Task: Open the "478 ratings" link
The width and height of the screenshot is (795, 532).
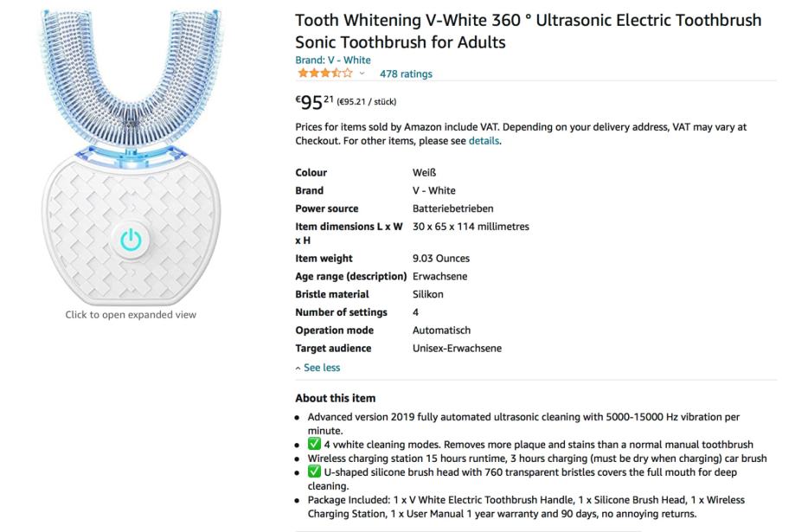Action: pos(406,74)
